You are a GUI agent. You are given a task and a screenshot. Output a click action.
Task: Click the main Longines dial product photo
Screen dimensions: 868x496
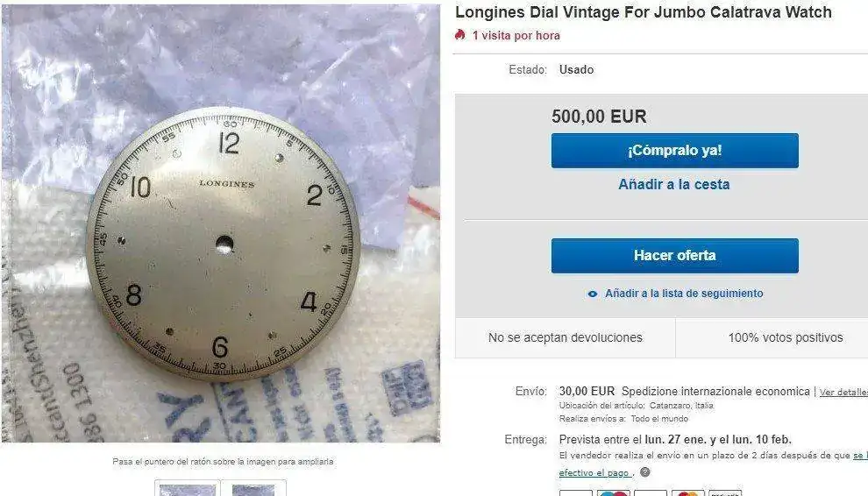[x=221, y=223]
